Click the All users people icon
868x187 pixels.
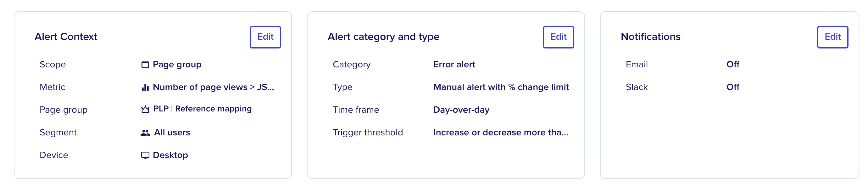click(145, 133)
